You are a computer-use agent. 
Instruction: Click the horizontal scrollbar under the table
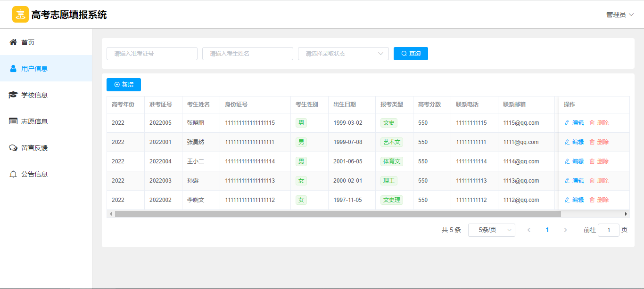[x=338, y=214]
